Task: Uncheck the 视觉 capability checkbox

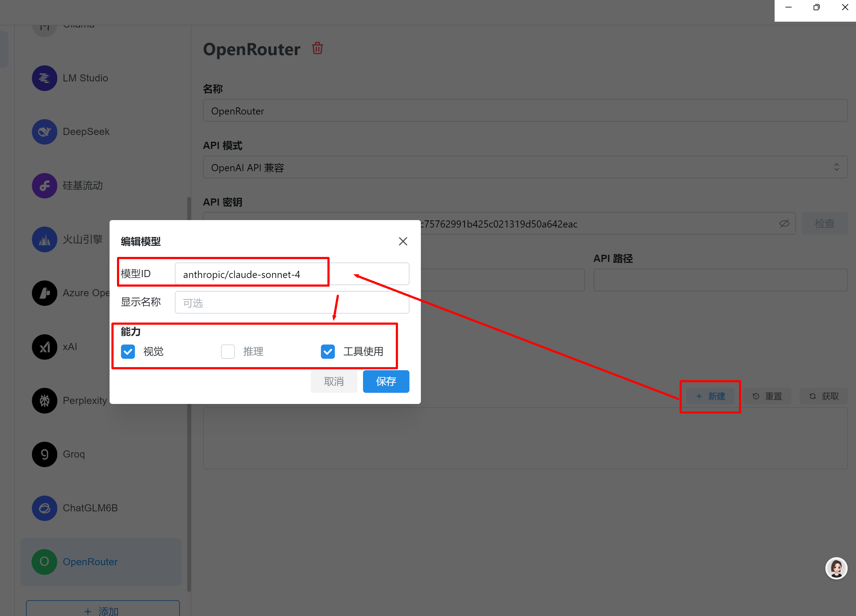Action: pos(128,351)
